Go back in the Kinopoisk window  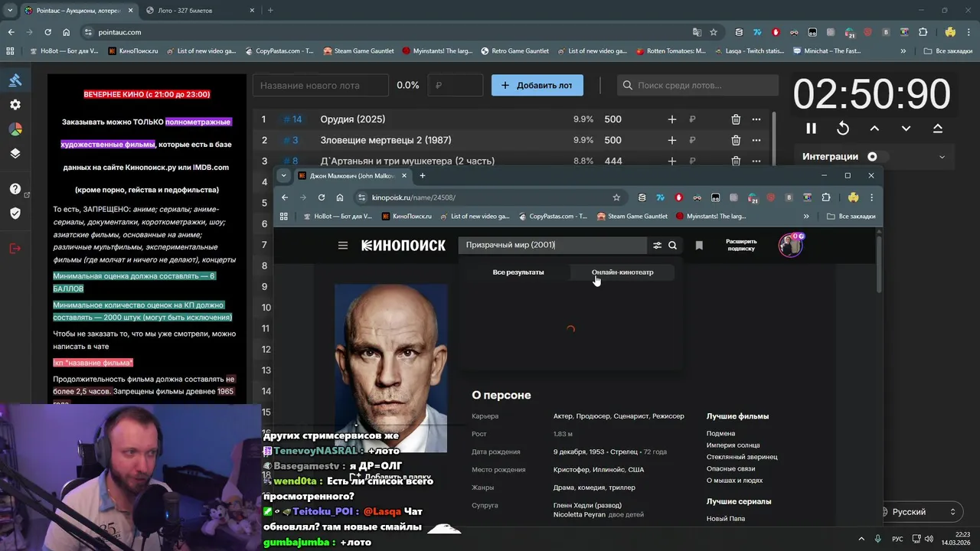coord(285,197)
